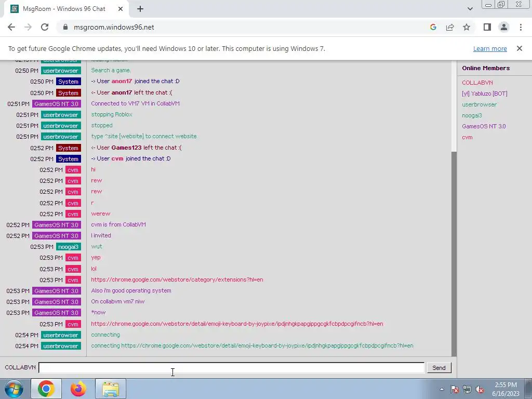Open Windows Explorer from taskbar
The width and height of the screenshot is (532, 399).
click(111, 389)
